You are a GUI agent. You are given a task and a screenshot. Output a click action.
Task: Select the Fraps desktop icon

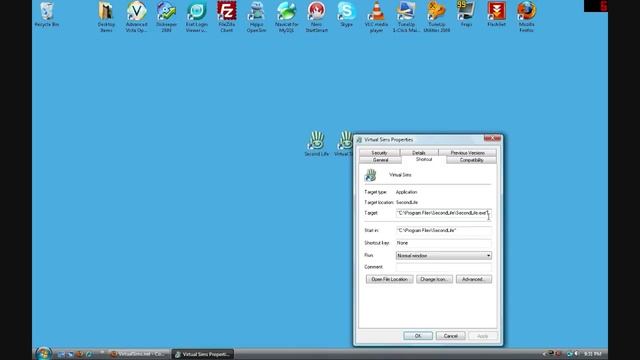click(x=466, y=14)
